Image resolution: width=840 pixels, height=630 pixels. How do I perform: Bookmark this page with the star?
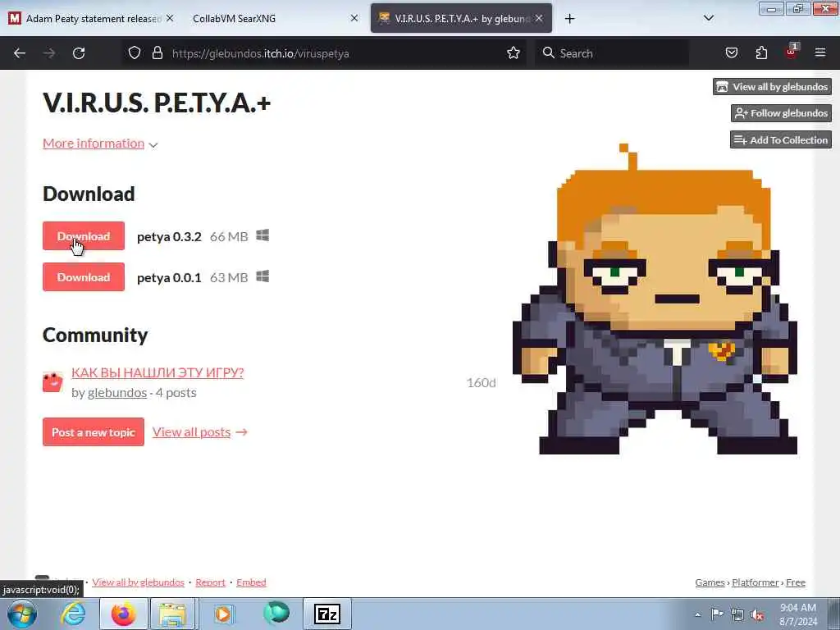coord(514,53)
